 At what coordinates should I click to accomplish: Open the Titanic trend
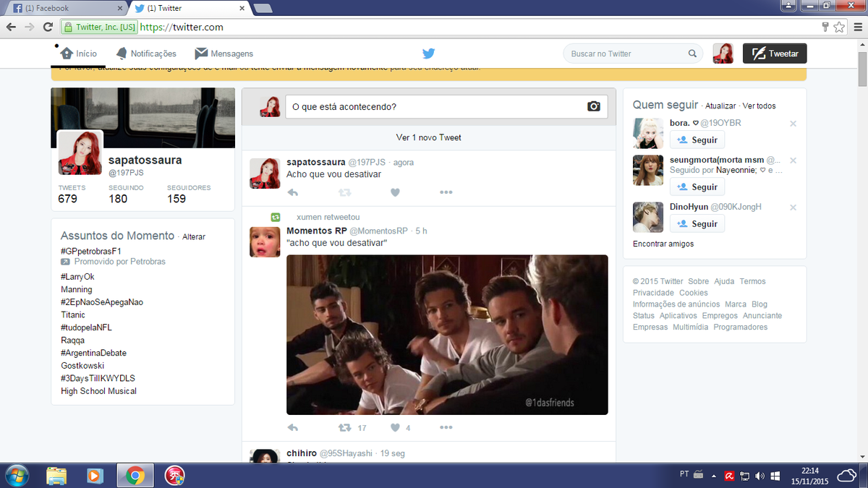pyautogui.click(x=73, y=315)
